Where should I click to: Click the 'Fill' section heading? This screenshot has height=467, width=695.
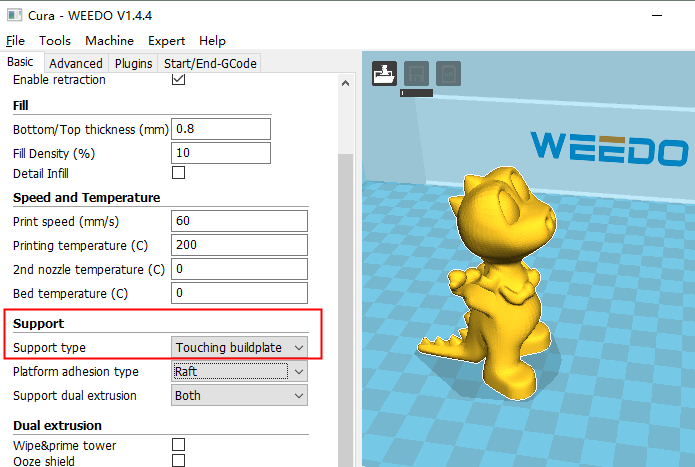click(21, 105)
